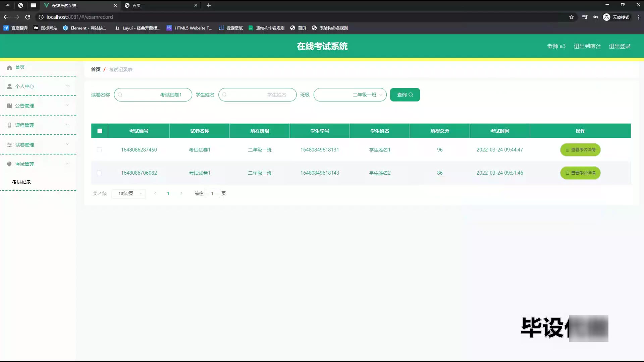Bookmark this page with the star icon
This screenshot has width=644, height=362.
[x=571, y=17]
